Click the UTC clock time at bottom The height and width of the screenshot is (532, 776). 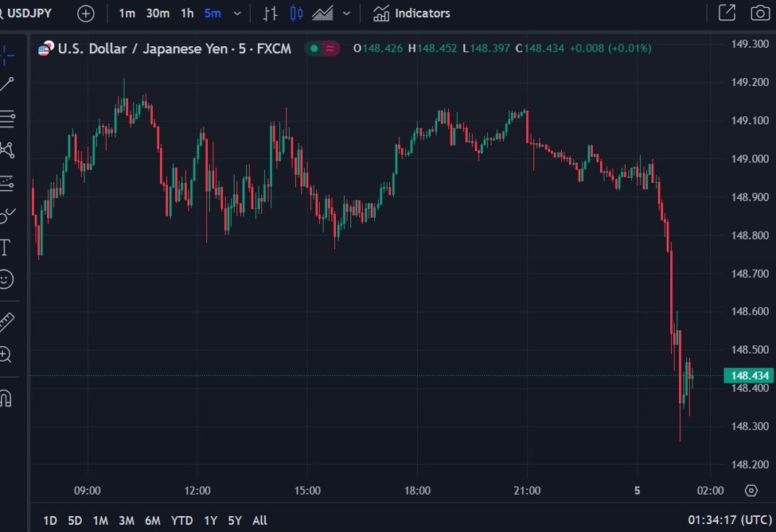(x=729, y=521)
